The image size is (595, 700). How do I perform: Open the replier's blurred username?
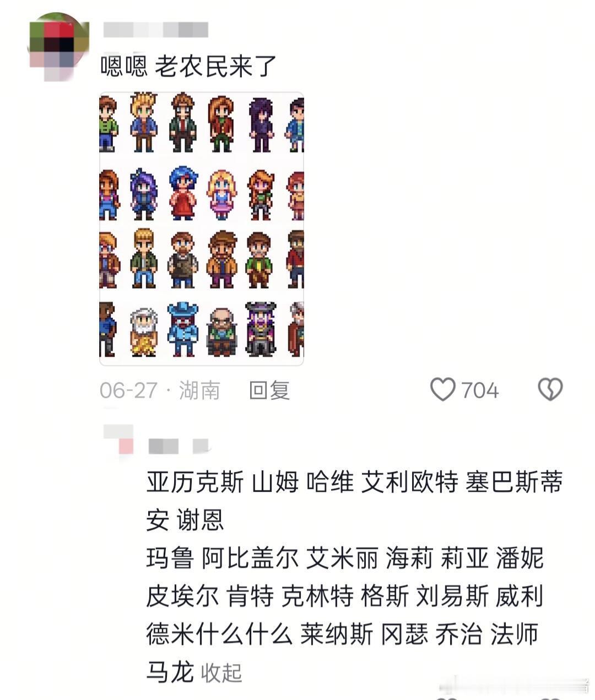point(178,446)
